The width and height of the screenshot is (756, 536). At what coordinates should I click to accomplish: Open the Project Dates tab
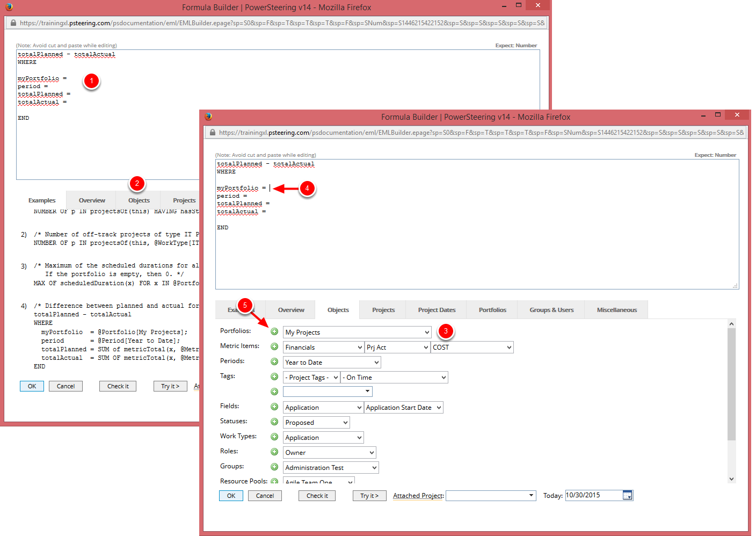point(437,310)
